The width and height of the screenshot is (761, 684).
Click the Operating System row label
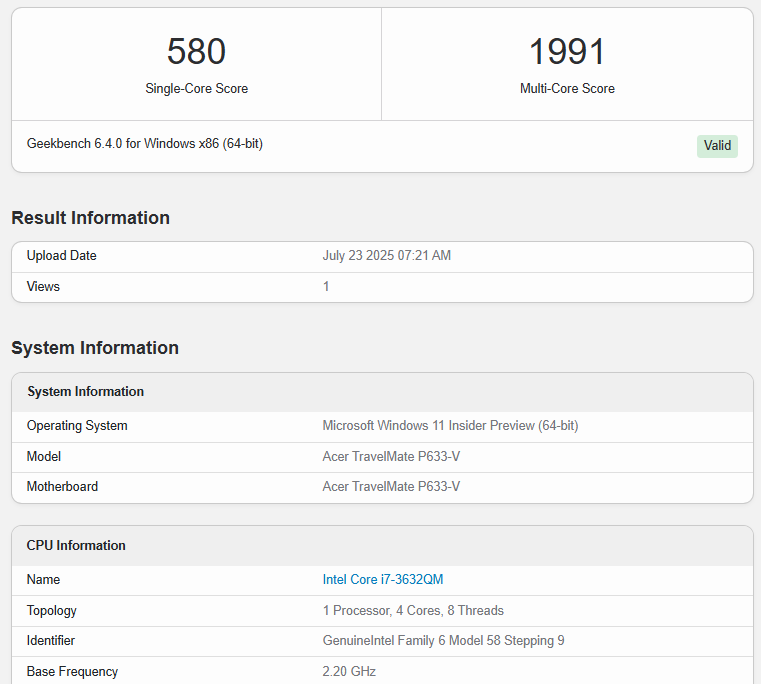point(77,426)
